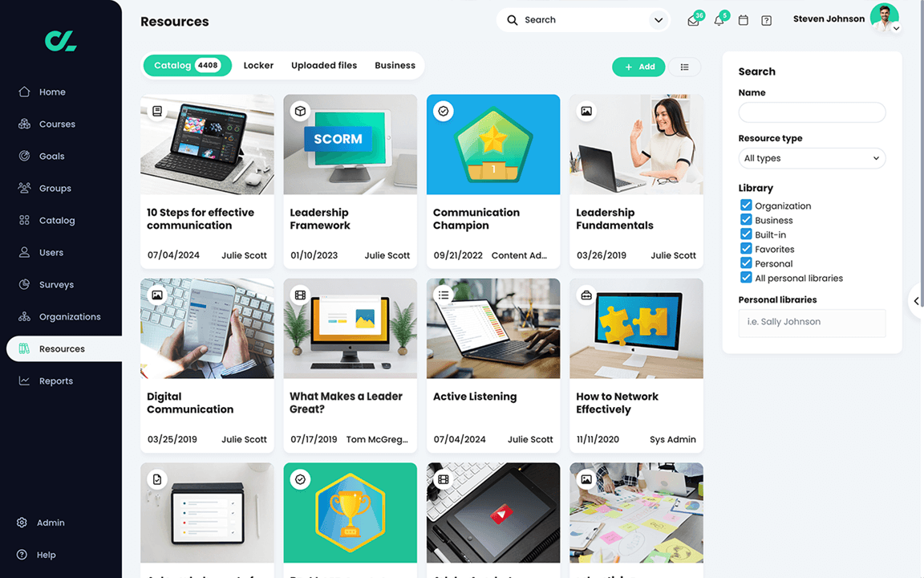Open the notifications bell icon

point(719,20)
